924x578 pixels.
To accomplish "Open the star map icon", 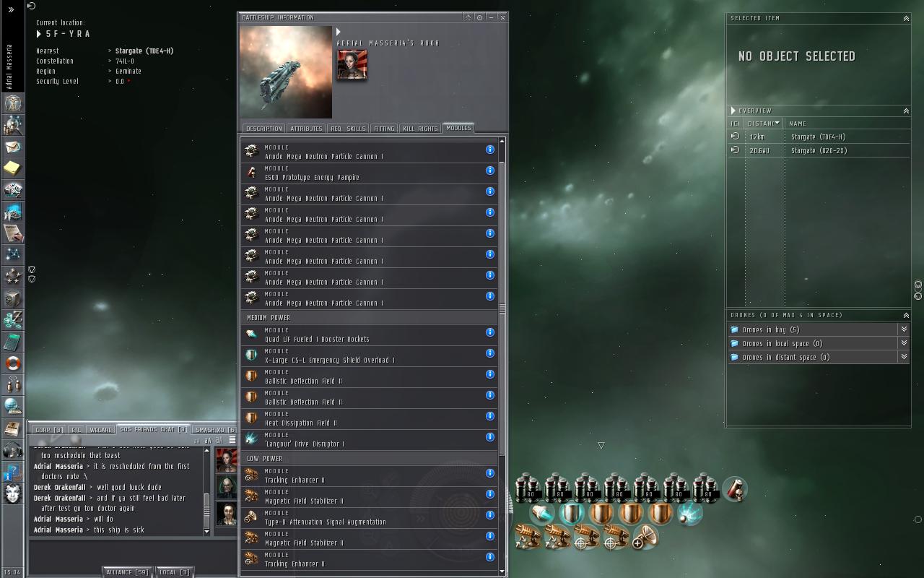I will tap(12, 254).
